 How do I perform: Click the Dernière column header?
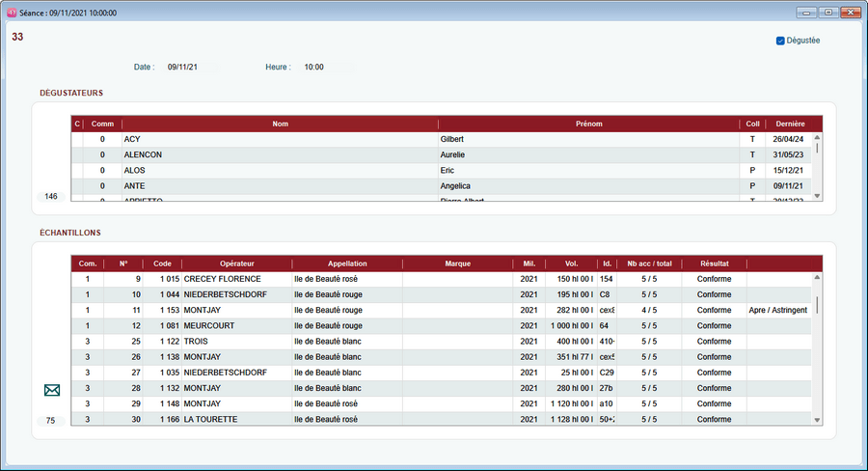(x=790, y=124)
